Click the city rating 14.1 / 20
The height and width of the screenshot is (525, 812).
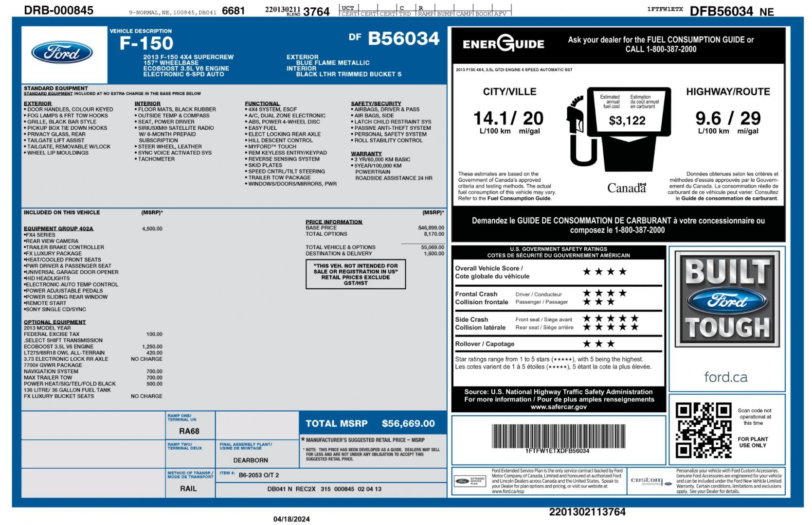coord(508,118)
